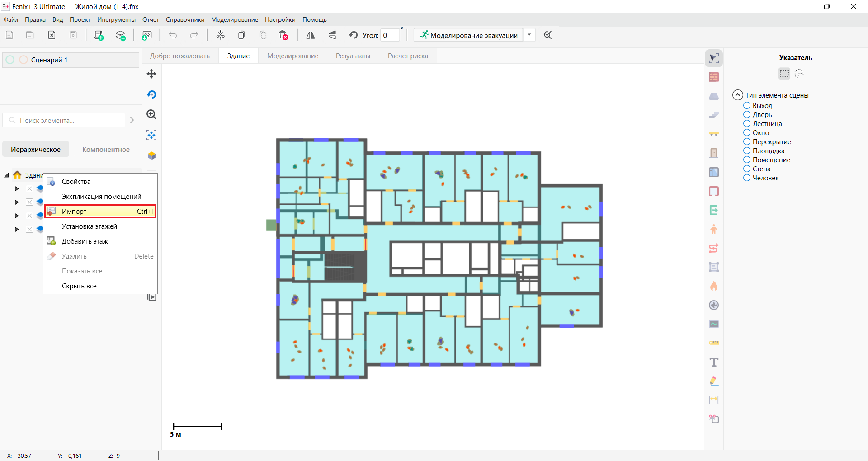
Task: Choose Лестница as scene element type
Action: [746, 123]
